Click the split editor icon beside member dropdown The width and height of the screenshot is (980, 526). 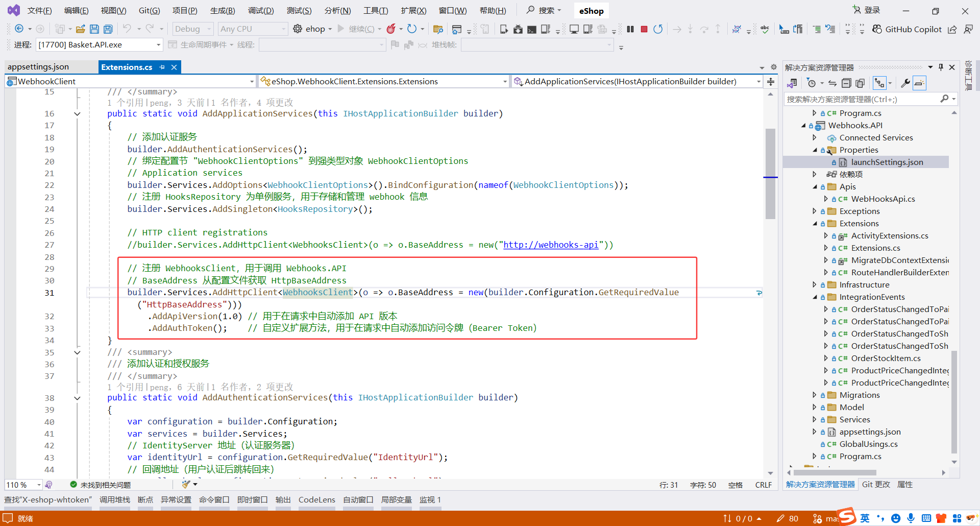click(771, 82)
